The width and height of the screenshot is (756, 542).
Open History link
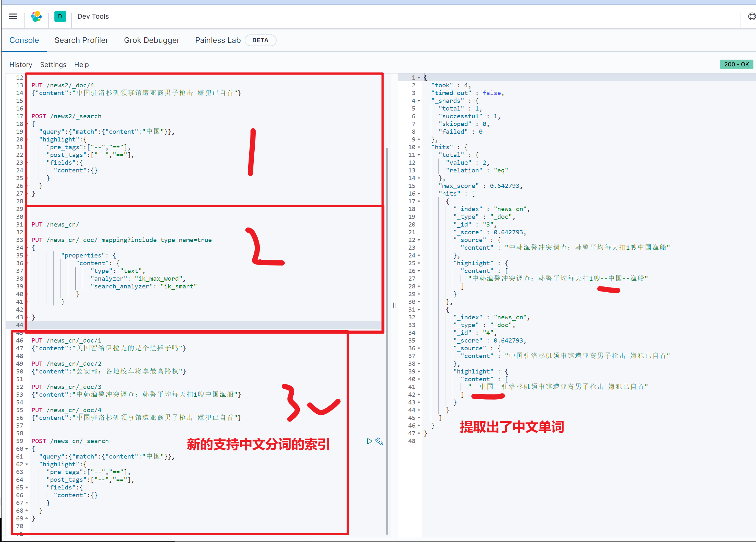21,65
